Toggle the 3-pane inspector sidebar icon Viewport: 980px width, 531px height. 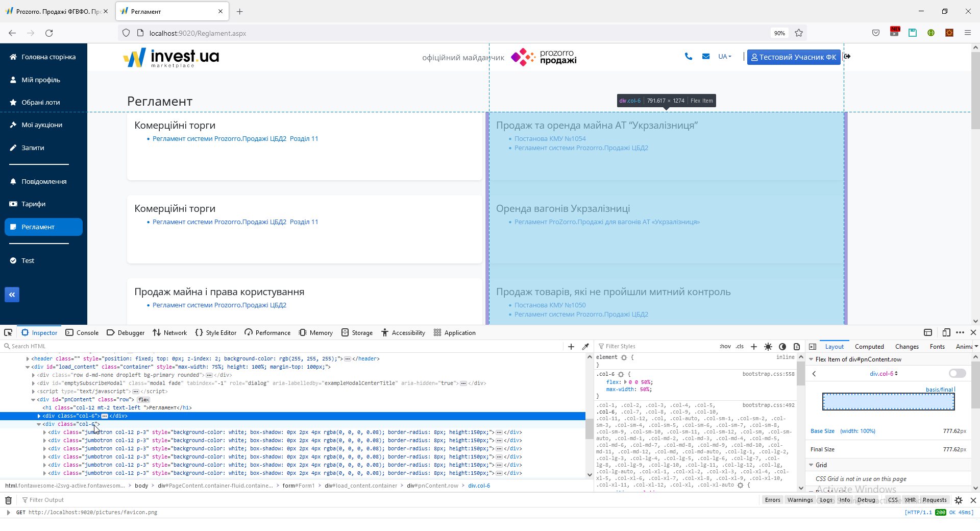pos(813,346)
